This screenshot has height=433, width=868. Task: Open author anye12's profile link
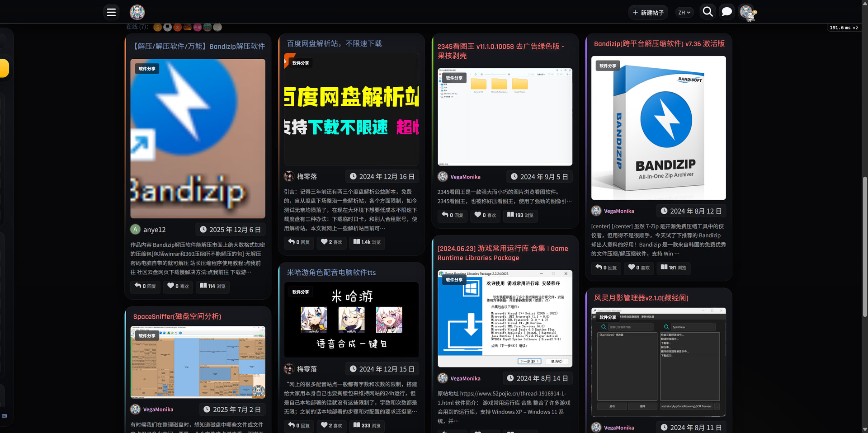coord(154,230)
